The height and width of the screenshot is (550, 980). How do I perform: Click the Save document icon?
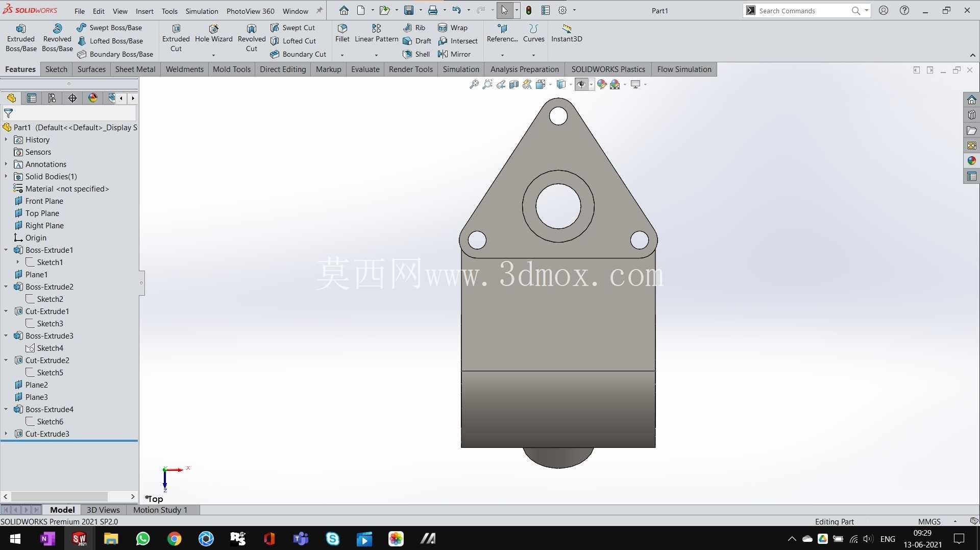click(409, 10)
